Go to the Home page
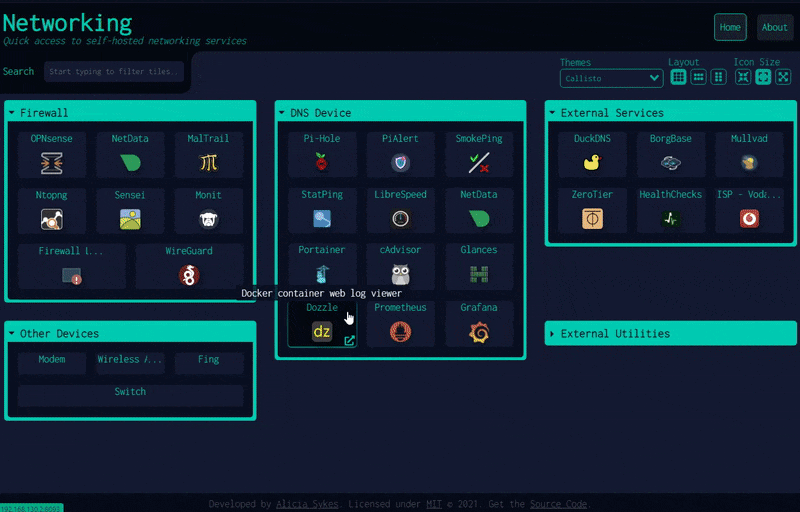Image resolution: width=800 pixels, height=512 pixels. point(730,27)
